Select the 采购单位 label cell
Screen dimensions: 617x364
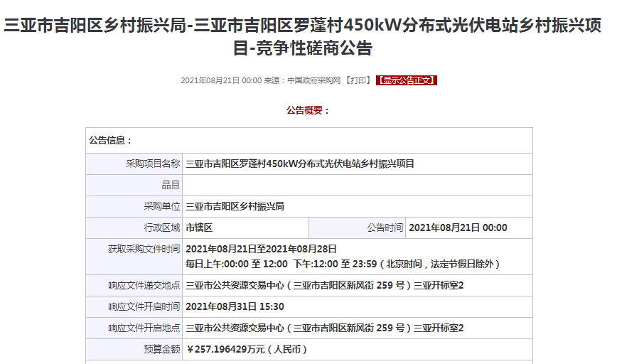(x=161, y=206)
